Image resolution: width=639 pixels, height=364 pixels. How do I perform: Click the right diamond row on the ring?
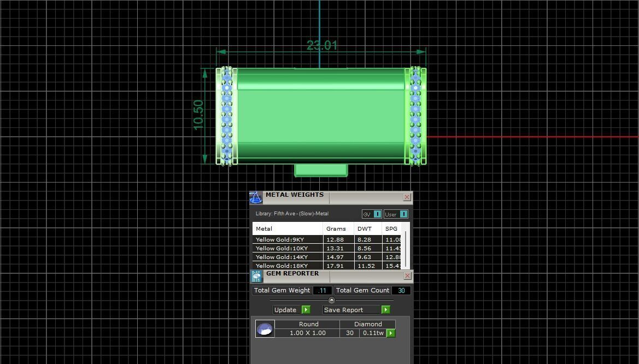(x=415, y=116)
